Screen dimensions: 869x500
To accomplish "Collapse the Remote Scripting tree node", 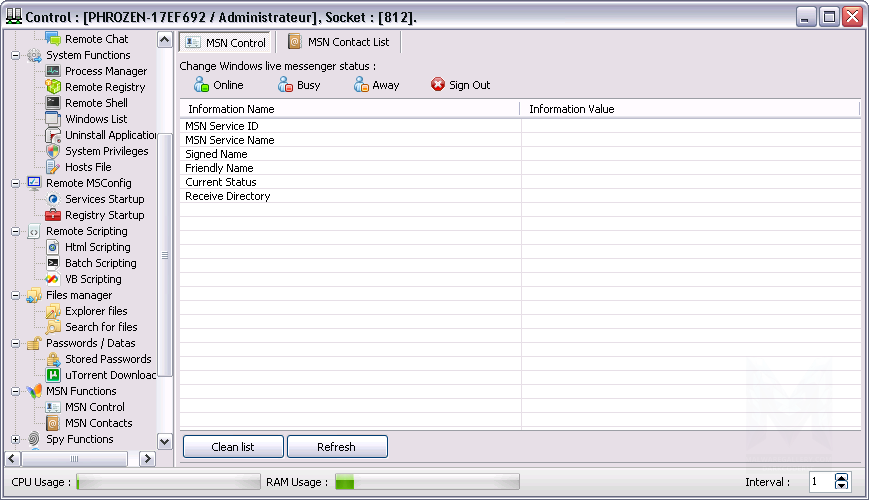I will pos(16,231).
